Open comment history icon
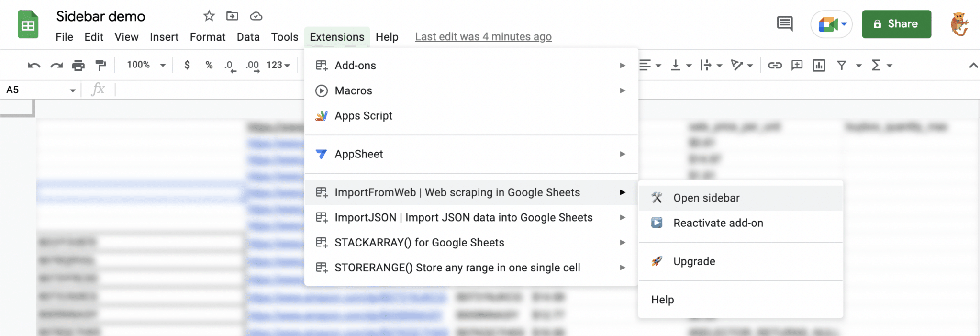The width and height of the screenshot is (980, 336). click(785, 23)
